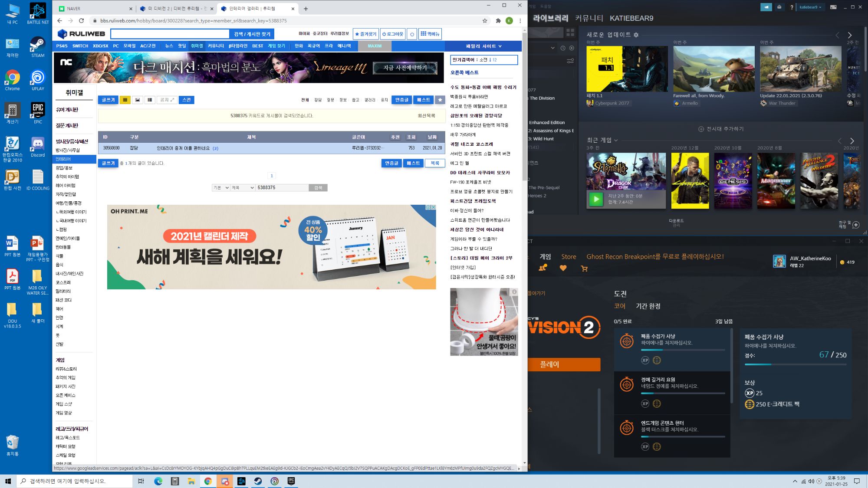Toggle the board favorite star button
Viewport: 868px width, 488px height.
[440, 100]
